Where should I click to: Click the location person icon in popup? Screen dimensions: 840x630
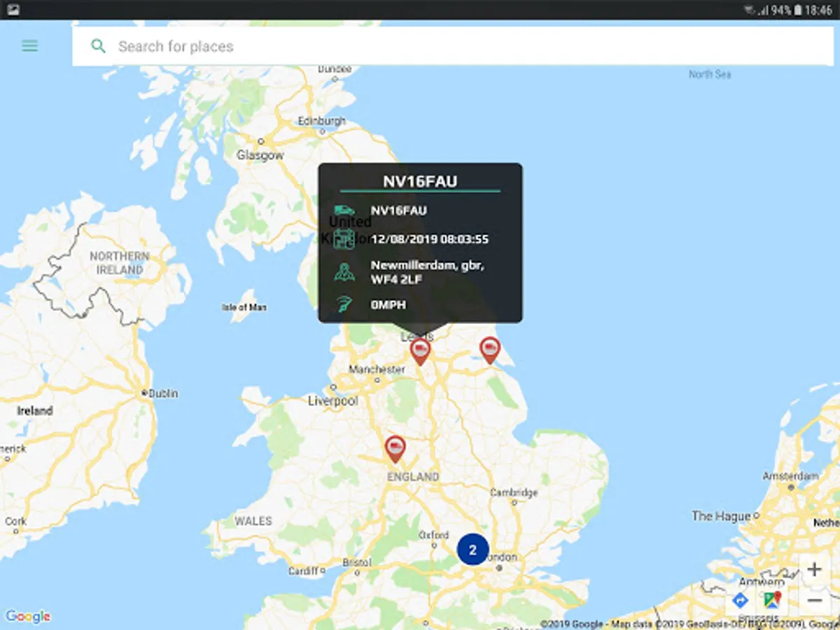click(x=344, y=272)
